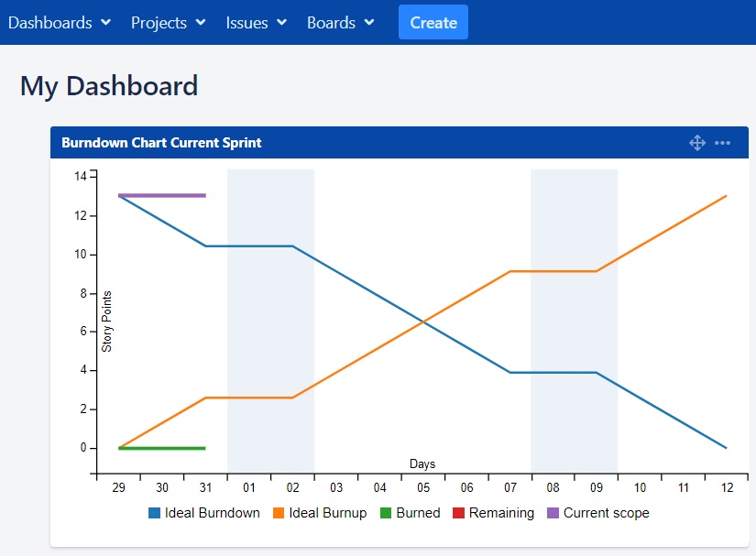Toggle the Remaining series label in legend
This screenshot has height=556, width=756.
click(501, 513)
